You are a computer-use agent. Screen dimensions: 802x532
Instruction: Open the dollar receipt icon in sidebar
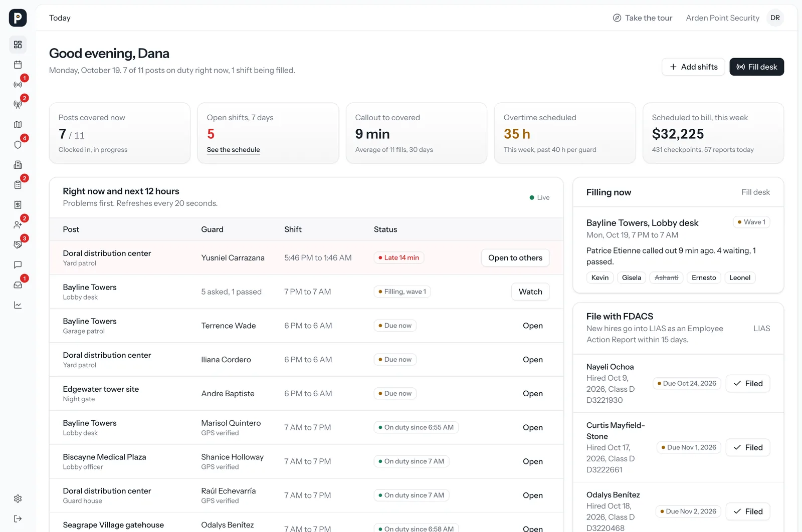tap(18, 205)
